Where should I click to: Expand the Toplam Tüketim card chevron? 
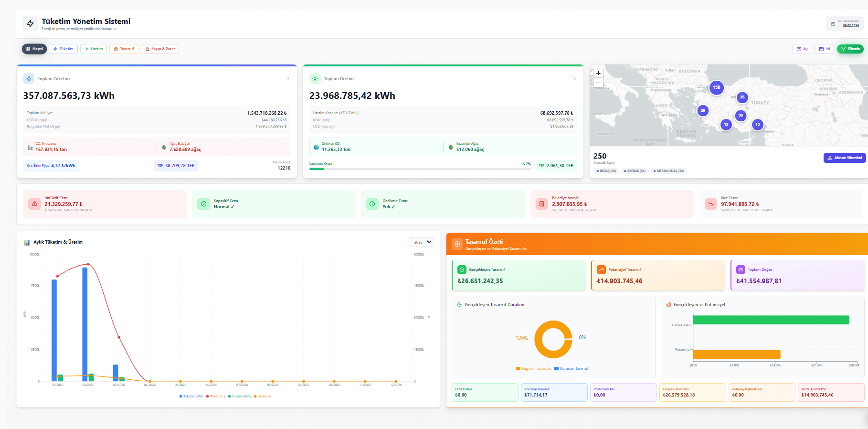point(288,78)
